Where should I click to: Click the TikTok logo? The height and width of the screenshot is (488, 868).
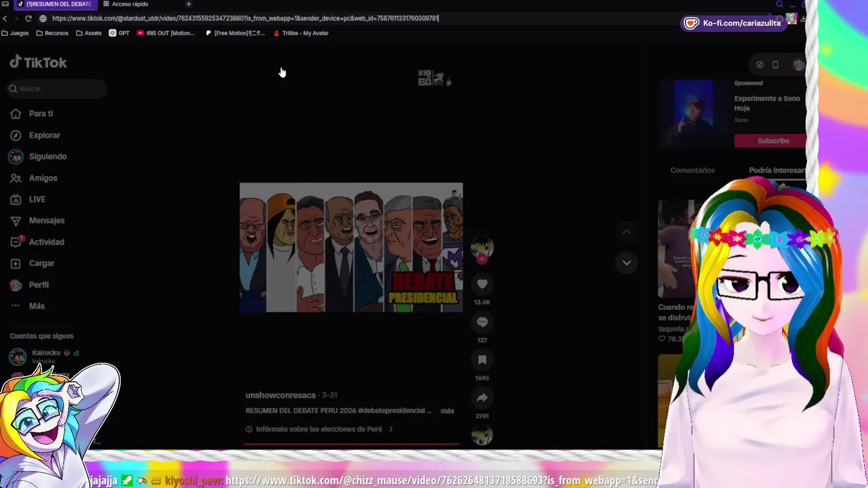pyautogui.click(x=38, y=62)
